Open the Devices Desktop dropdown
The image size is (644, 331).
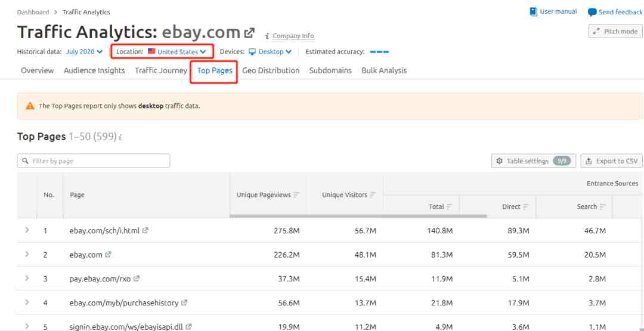270,52
